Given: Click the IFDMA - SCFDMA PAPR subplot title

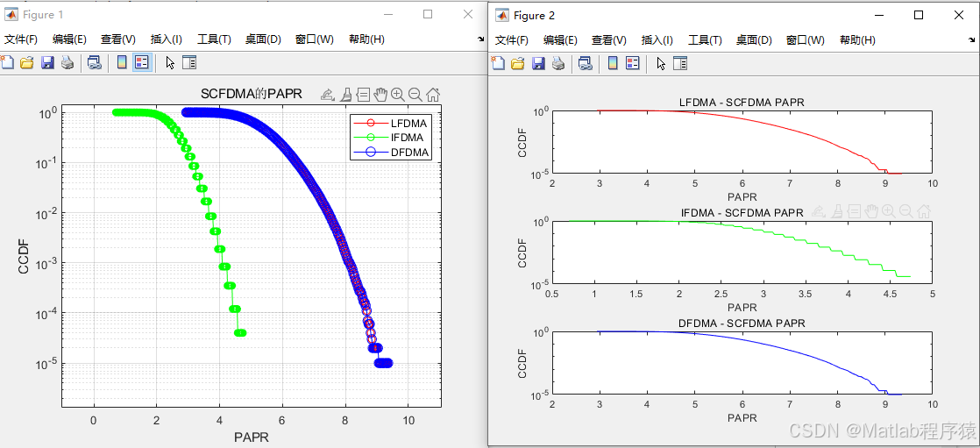Looking at the screenshot, I should (742, 213).
